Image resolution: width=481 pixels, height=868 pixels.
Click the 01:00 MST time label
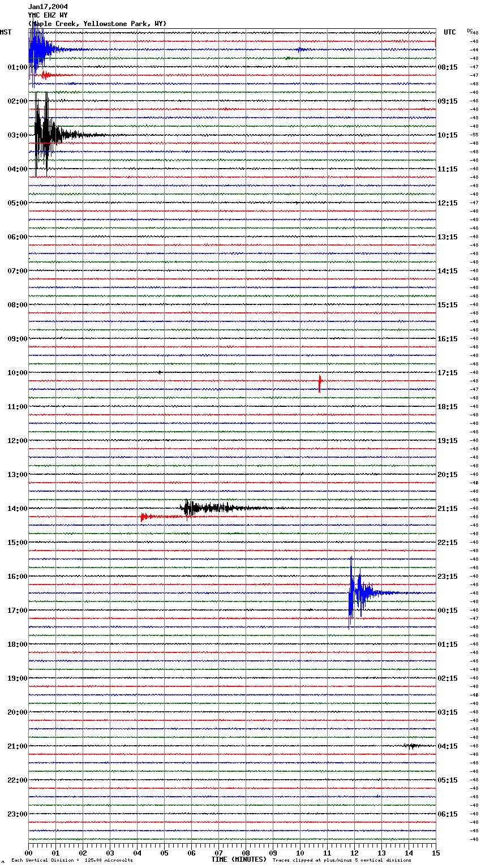18,67
